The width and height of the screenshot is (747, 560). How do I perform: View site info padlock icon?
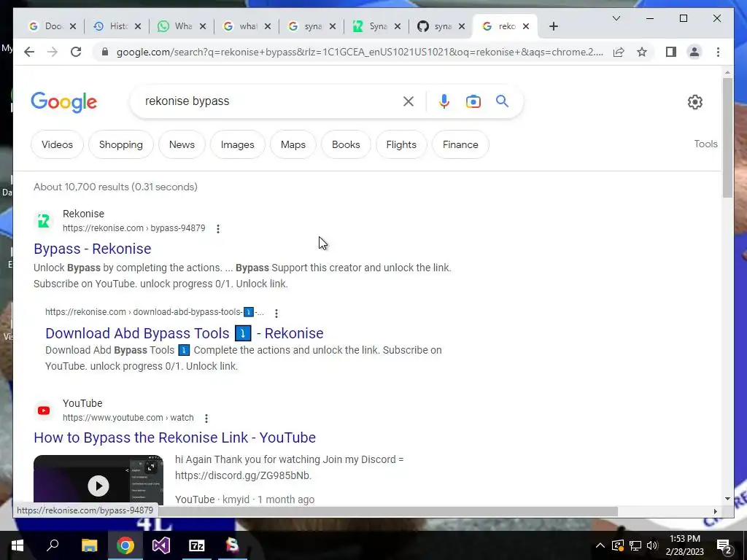pos(105,52)
